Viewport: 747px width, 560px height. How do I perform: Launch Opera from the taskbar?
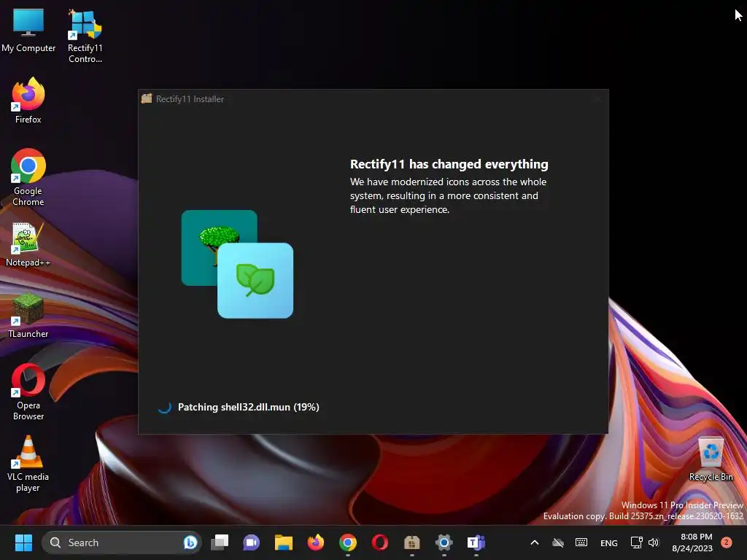pos(379,542)
